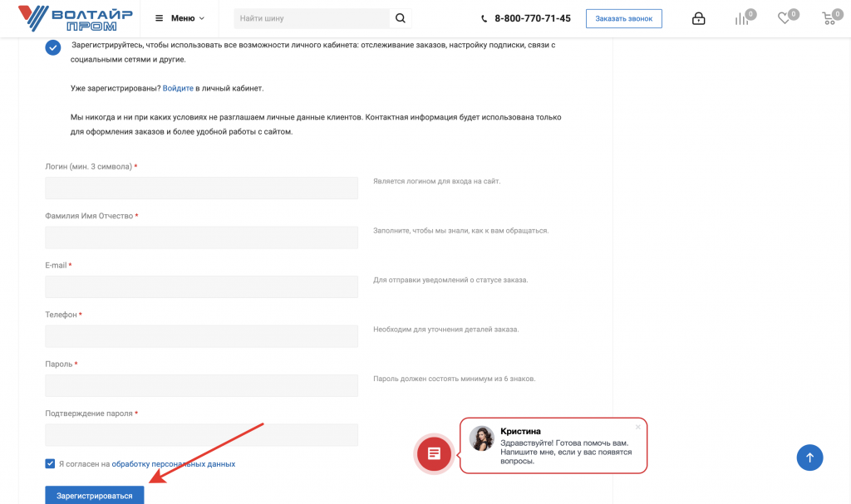Screen dimensions: 851x504
Task: Open the shopping cart icon
Action: [x=828, y=18]
